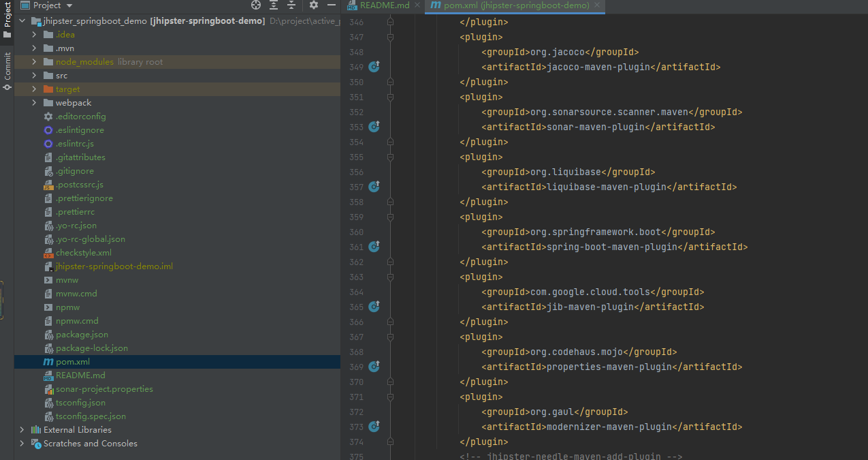
Task: Expand the src folder
Action: 34,75
